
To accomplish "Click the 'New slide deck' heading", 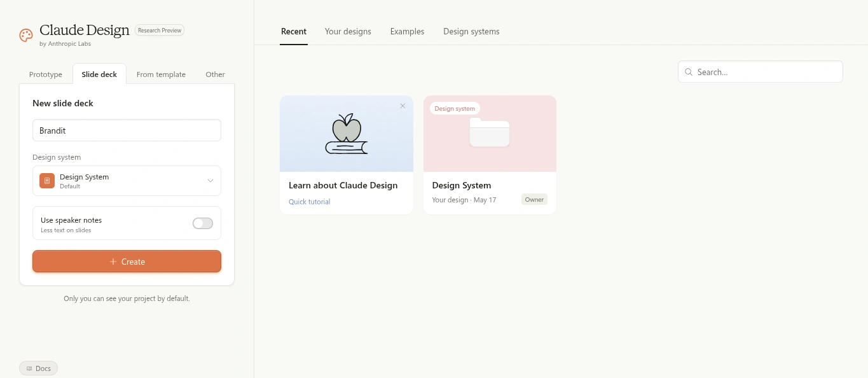I will (x=63, y=103).
